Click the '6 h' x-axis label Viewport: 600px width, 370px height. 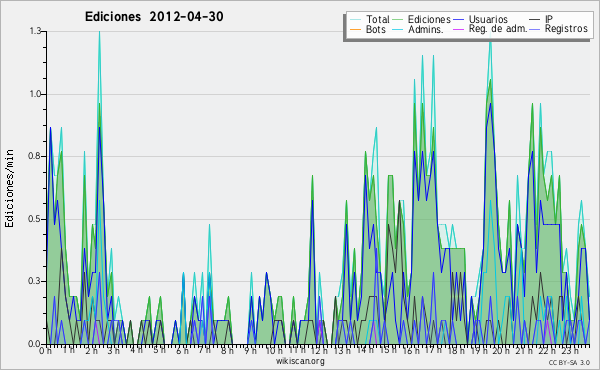[182, 350]
